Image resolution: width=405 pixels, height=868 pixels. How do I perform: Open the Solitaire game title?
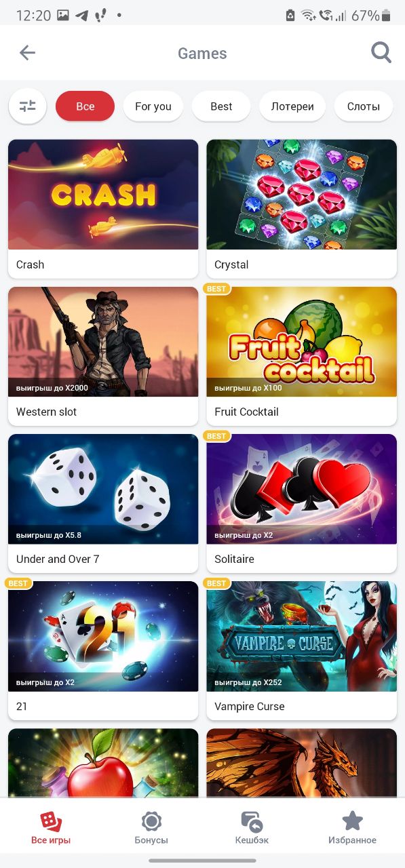point(234,559)
